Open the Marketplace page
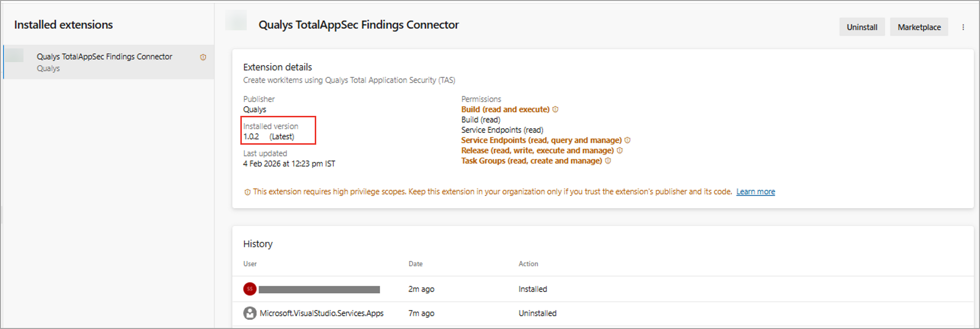980x329 pixels. point(919,27)
